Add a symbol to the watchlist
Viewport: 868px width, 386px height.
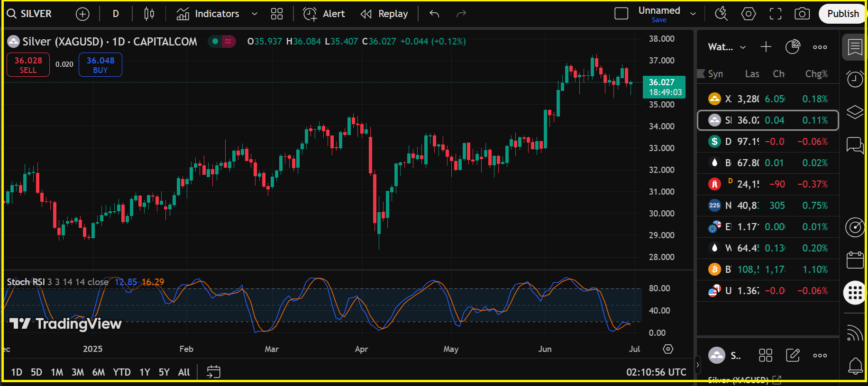click(x=766, y=46)
